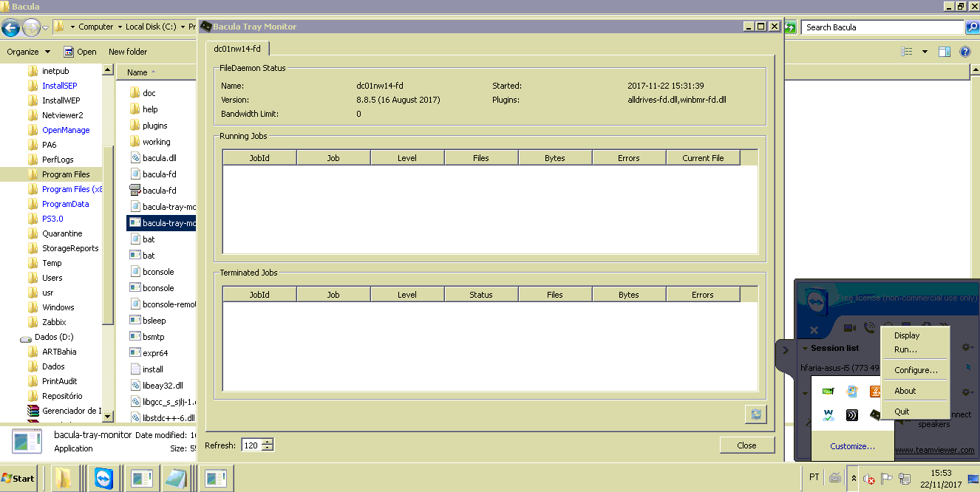Choose About from the tray context menu
The width and height of the screenshot is (980, 492).
tap(905, 391)
